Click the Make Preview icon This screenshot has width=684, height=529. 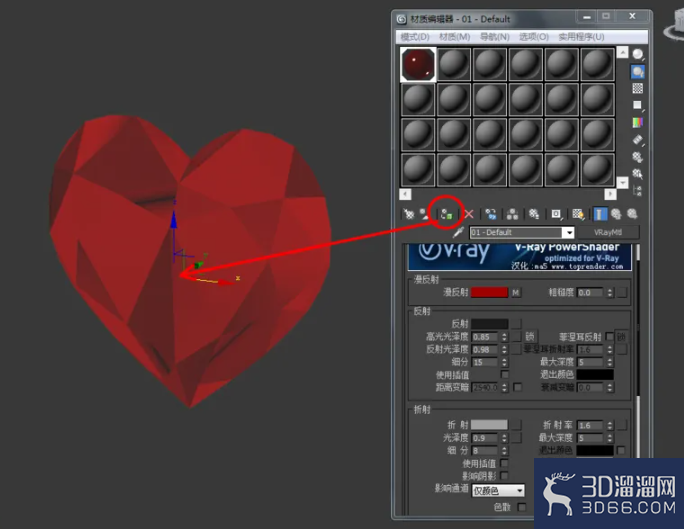tap(638, 140)
